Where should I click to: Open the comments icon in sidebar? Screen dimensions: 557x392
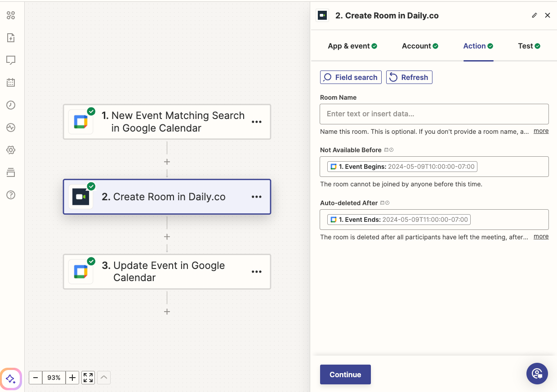coord(11,60)
